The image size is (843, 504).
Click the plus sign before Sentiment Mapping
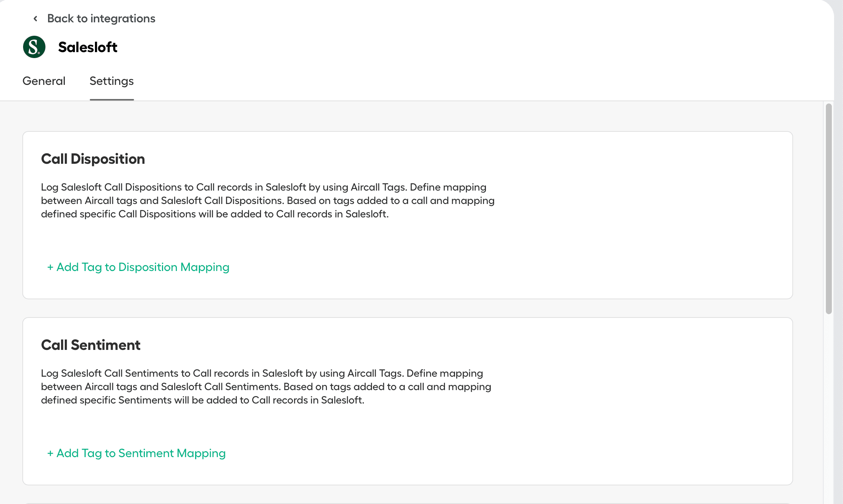coord(50,453)
